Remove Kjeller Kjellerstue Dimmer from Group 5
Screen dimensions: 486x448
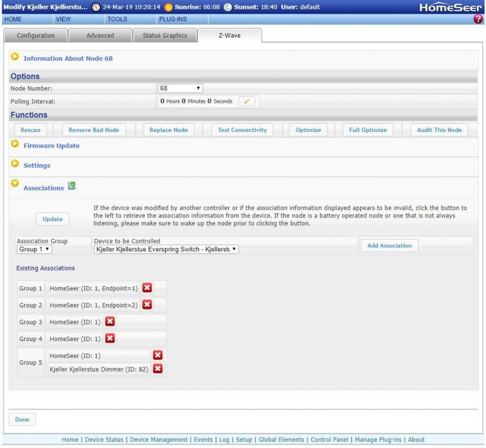pos(158,369)
